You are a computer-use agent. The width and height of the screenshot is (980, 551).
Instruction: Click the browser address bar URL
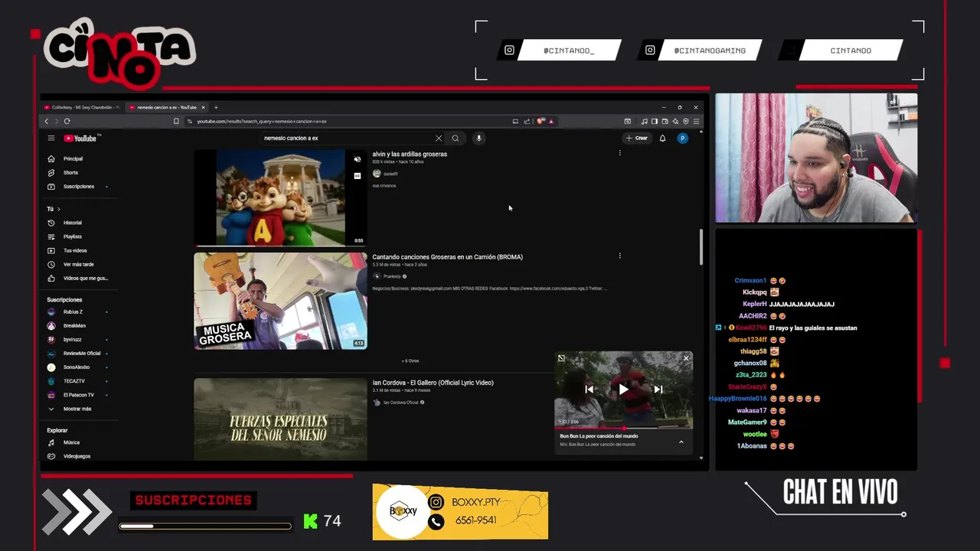coord(262,121)
